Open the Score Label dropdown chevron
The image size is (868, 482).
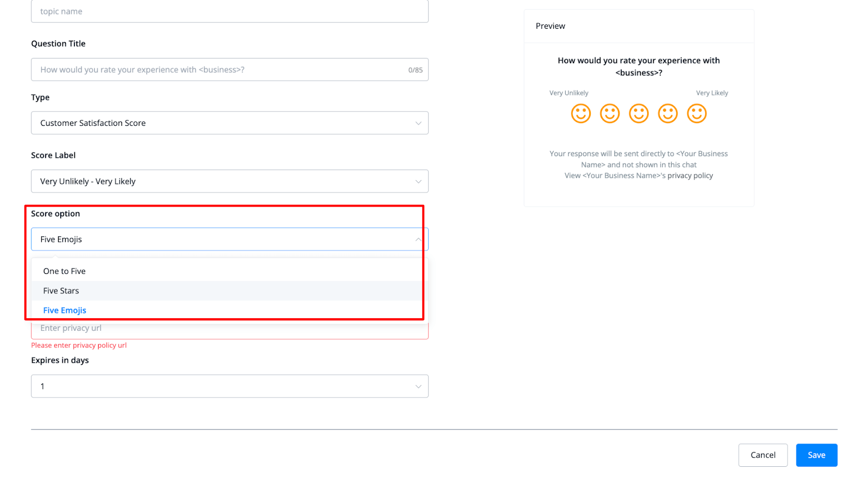pos(418,182)
